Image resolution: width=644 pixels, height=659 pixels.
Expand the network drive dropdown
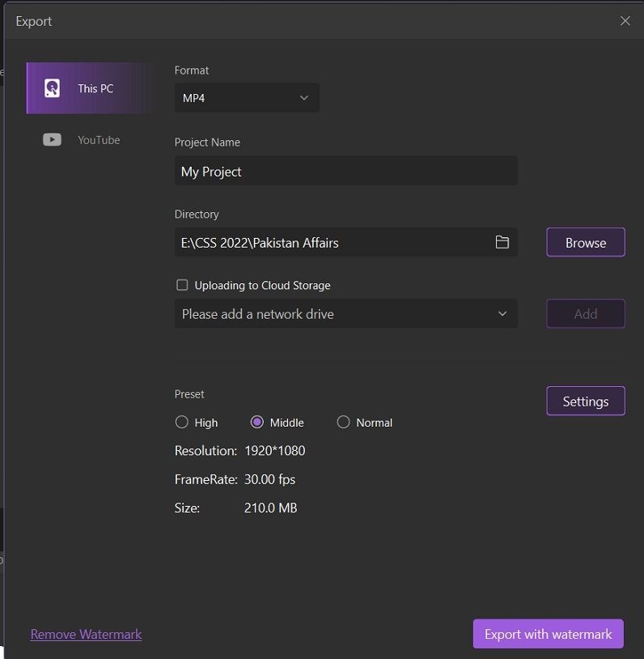point(345,313)
